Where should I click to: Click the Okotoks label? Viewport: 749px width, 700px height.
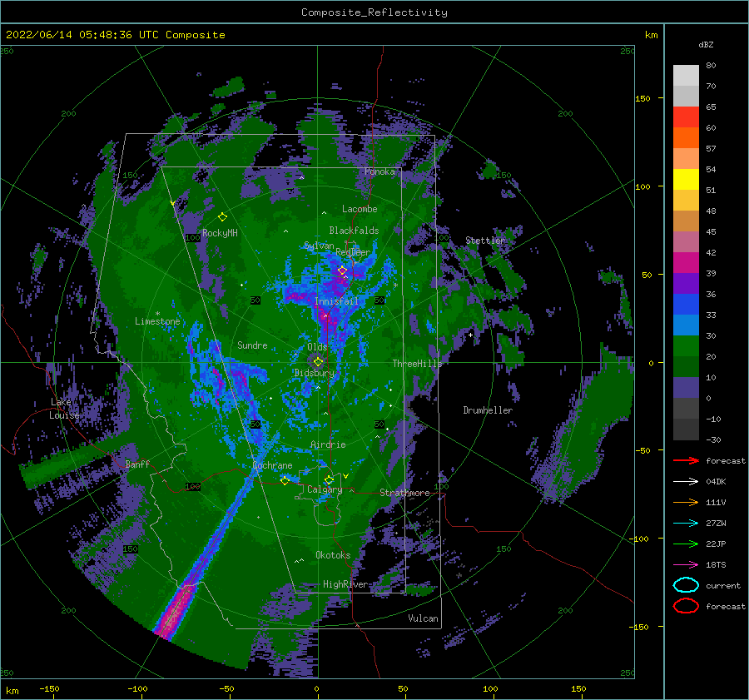tap(333, 555)
